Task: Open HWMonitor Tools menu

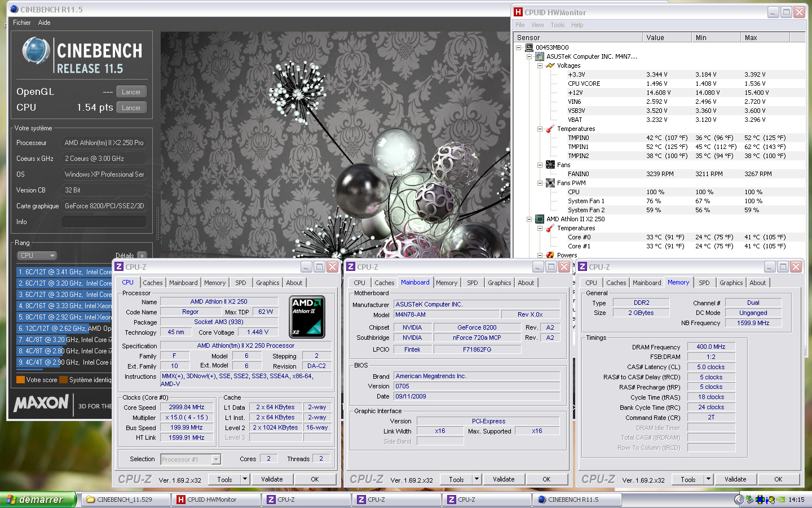Action: pyautogui.click(x=558, y=25)
